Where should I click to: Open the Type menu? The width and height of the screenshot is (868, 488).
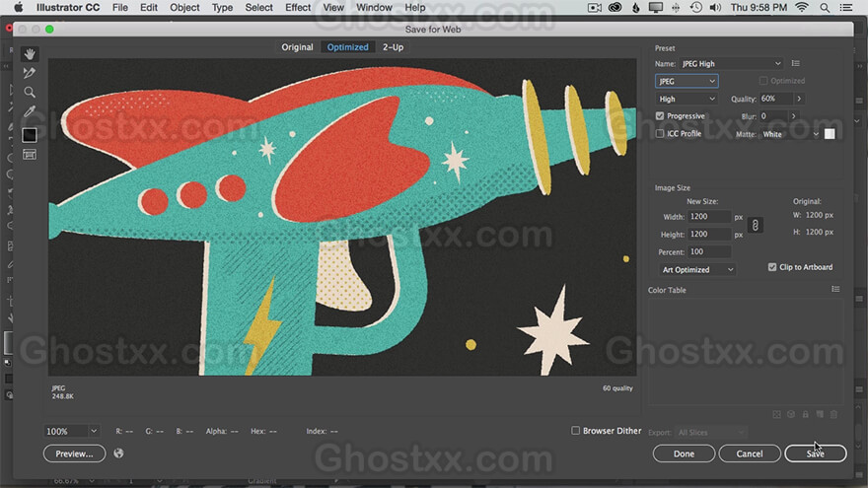click(222, 7)
